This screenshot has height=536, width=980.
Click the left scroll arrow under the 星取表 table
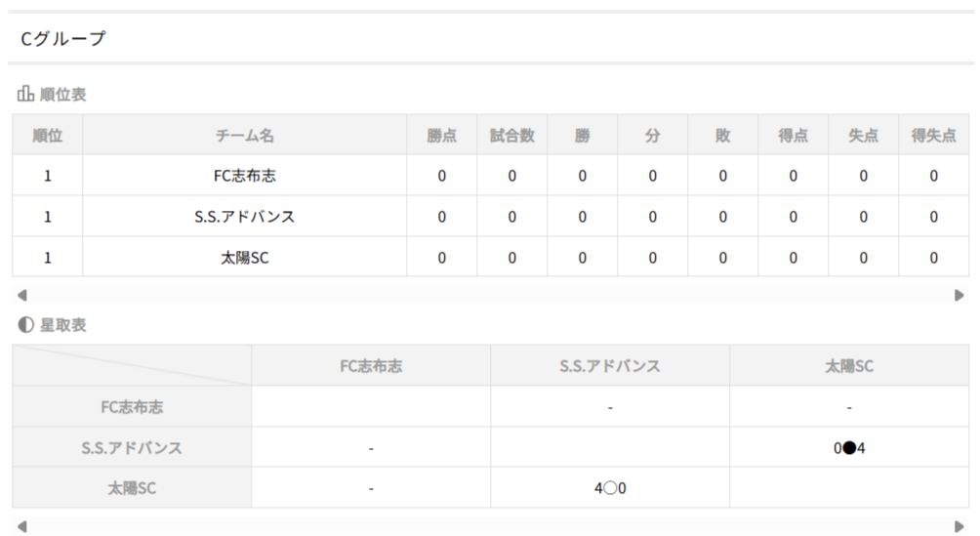point(22,526)
